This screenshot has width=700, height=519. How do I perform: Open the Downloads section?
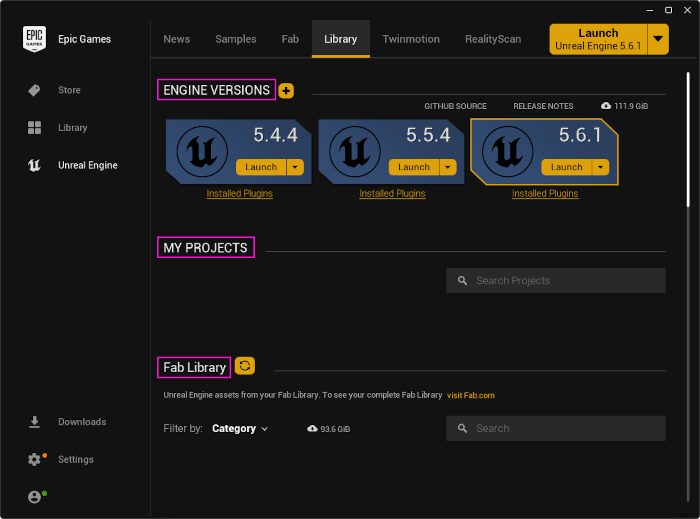tap(34, 422)
